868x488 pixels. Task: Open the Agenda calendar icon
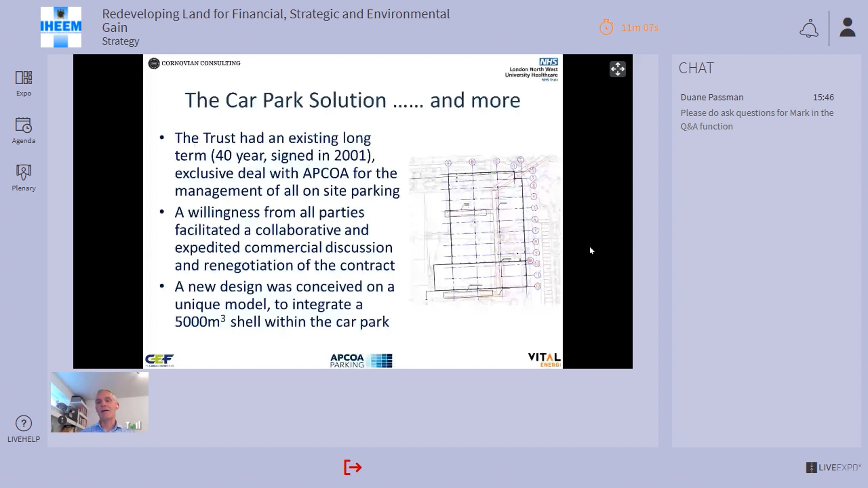[24, 125]
